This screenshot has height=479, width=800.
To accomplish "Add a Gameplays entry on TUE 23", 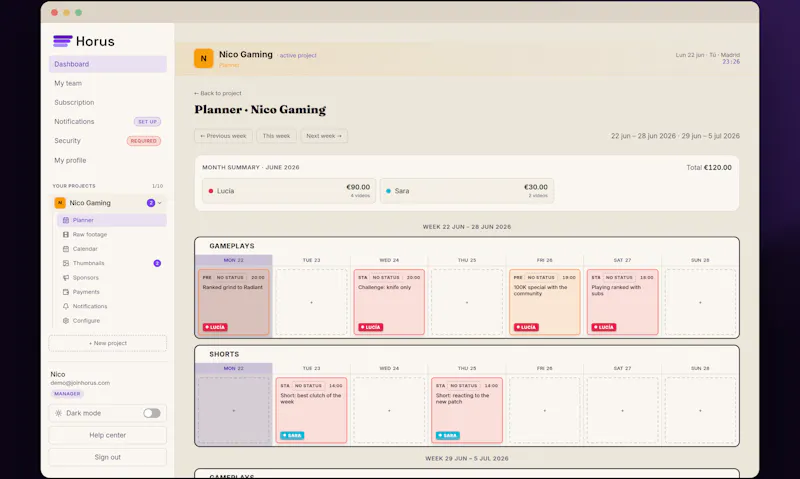I will 311,302.
